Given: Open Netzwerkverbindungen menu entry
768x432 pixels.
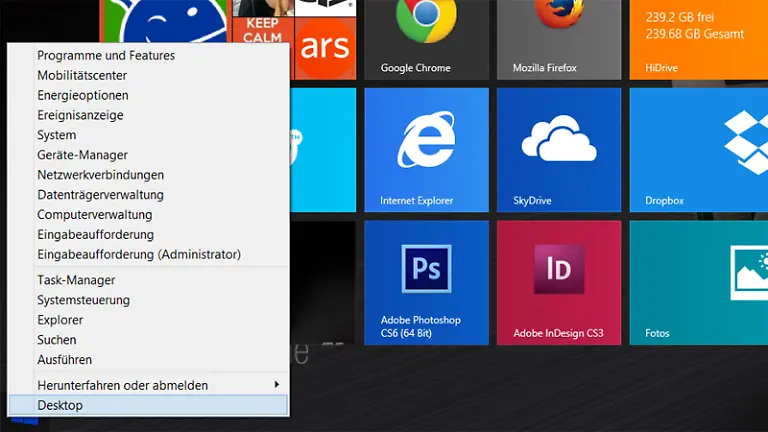Looking at the screenshot, I should coord(100,175).
